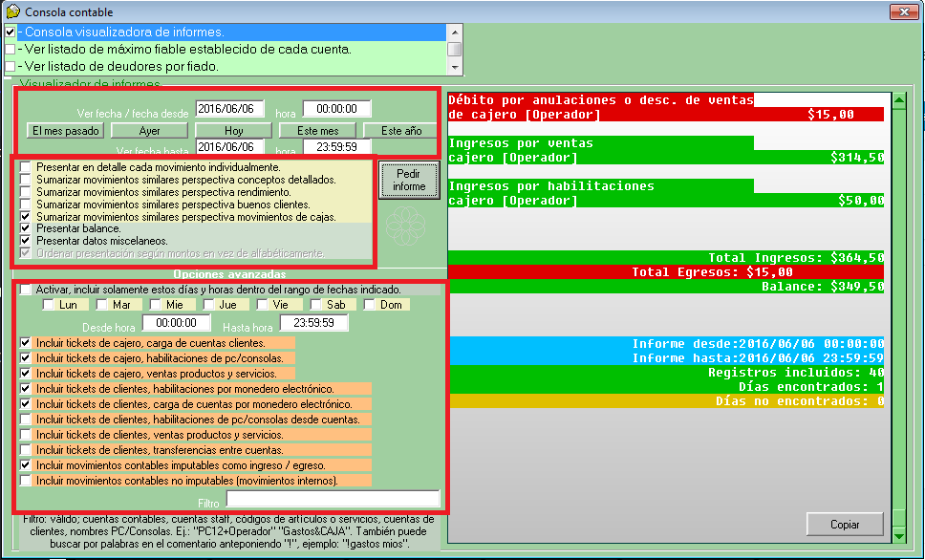Choose the 'Este mes' button

tap(317, 130)
